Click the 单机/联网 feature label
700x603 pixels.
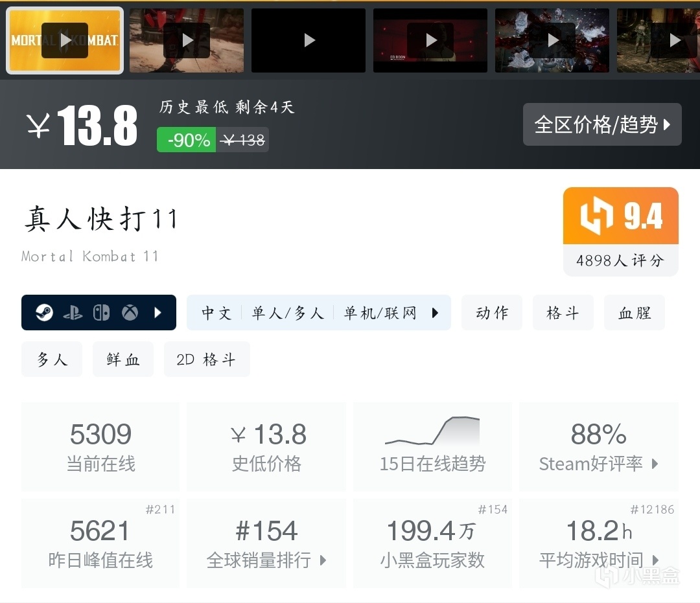(x=380, y=313)
